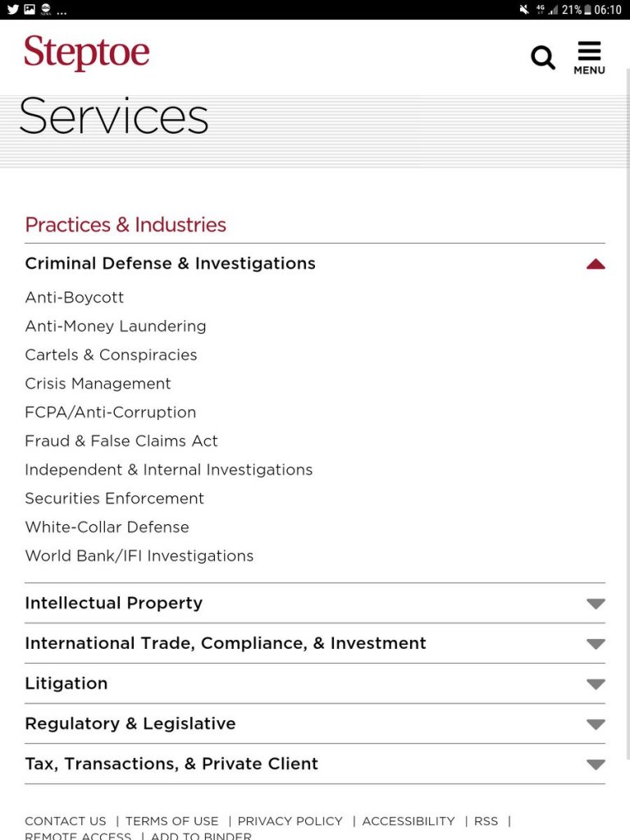Expand the Intellectual Property section

[x=596, y=604]
